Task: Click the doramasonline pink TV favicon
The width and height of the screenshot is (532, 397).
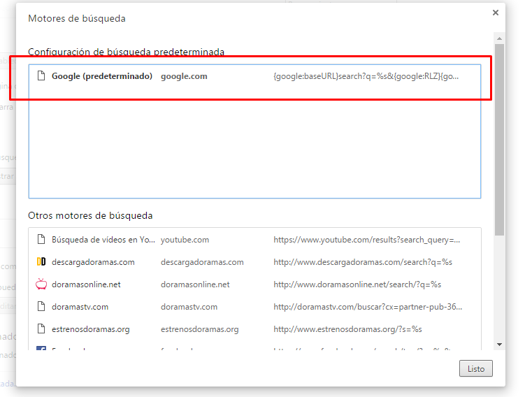Action: click(x=41, y=284)
